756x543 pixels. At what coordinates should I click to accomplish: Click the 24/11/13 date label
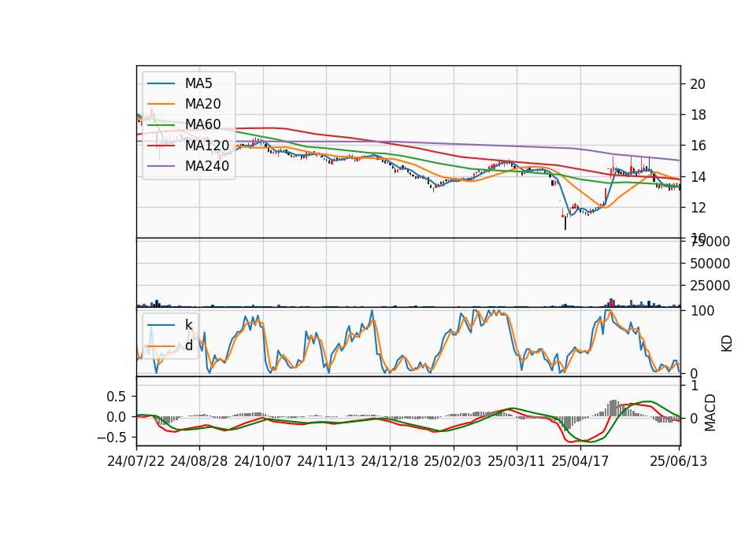[326, 461]
